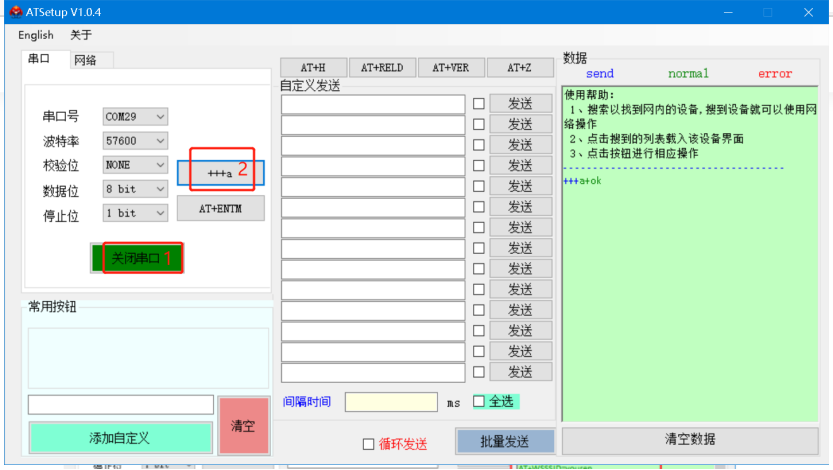Viewport: 833px width, 470px height.
Task: Click the green 关闭串口 button
Action: click(x=137, y=258)
